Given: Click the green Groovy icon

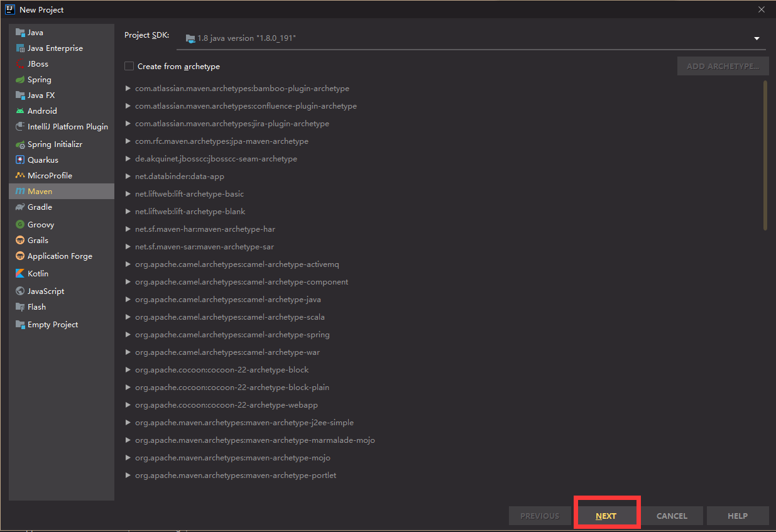Looking at the screenshot, I should [x=20, y=225].
